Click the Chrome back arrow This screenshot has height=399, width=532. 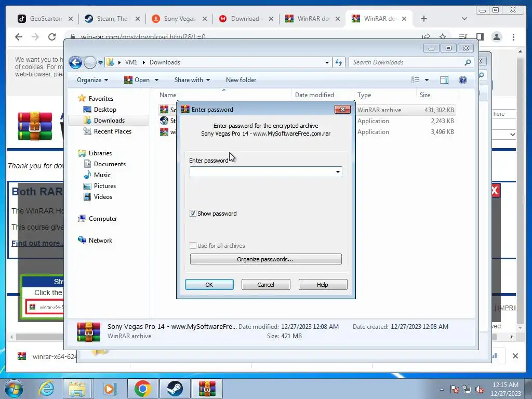point(19,37)
